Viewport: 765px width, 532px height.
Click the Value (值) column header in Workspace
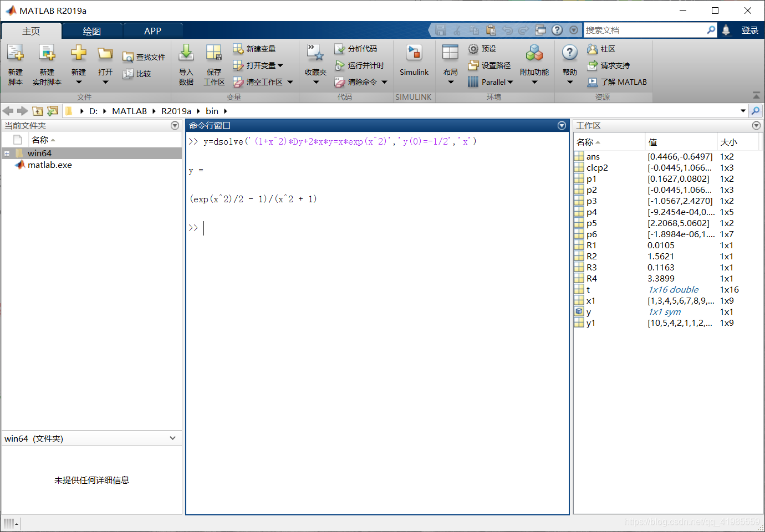[681, 142]
